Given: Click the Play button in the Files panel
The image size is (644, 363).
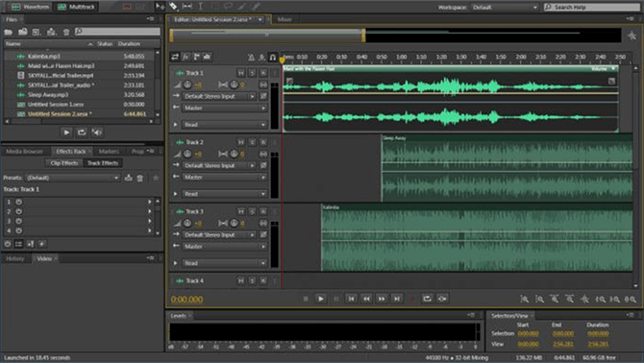Looking at the screenshot, I should coord(66,133).
